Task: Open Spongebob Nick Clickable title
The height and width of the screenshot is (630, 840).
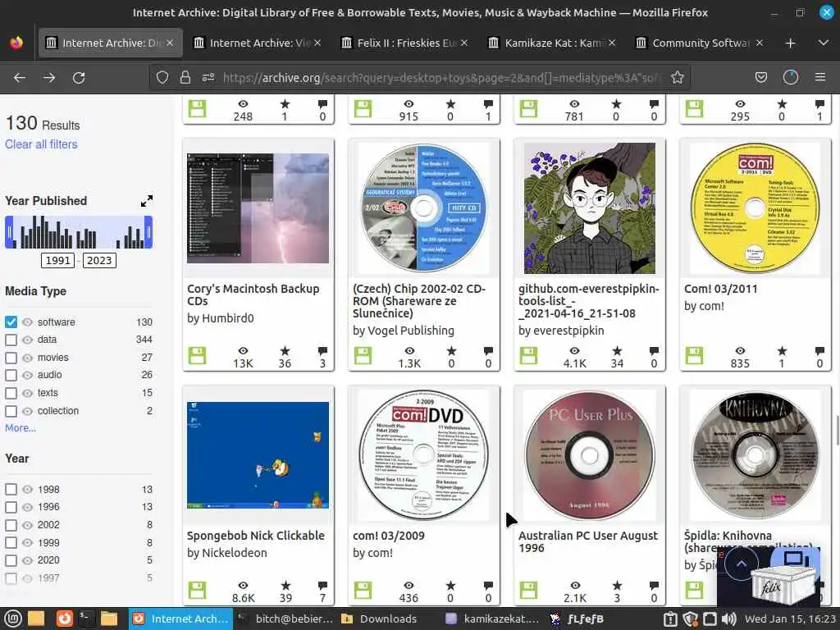Action: 256,535
